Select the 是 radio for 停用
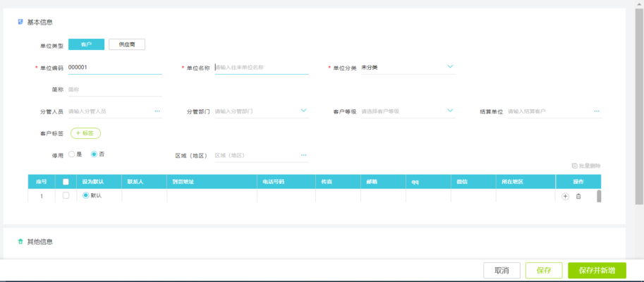 tap(71, 154)
